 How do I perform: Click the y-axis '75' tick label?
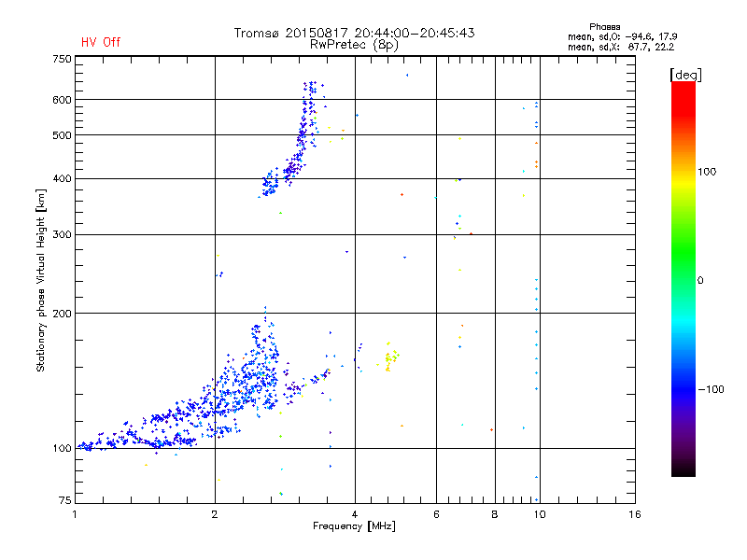pos(65,500)
